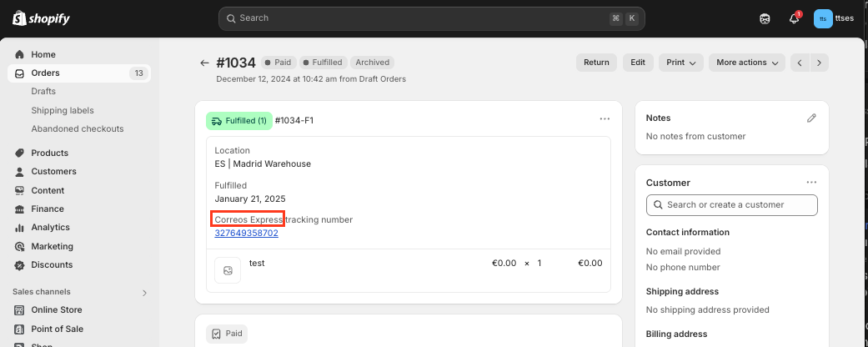Click the Shopify logo

coord(42,19)
